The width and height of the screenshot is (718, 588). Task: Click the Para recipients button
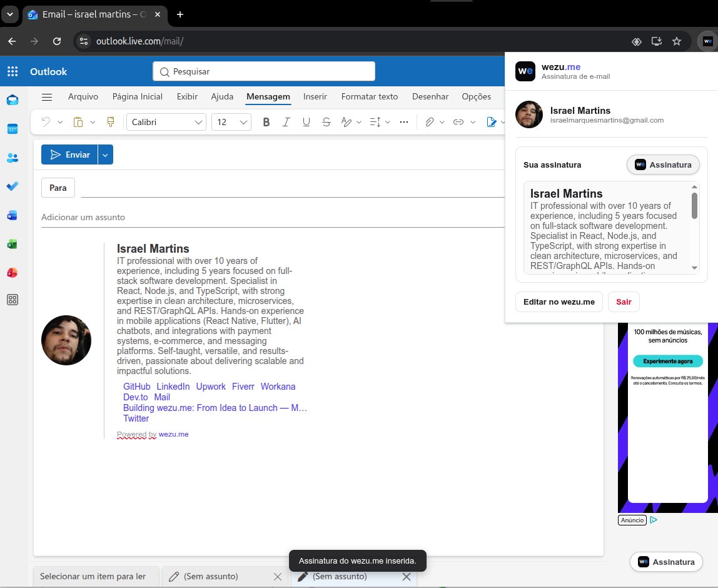click(x=58, y=188)
